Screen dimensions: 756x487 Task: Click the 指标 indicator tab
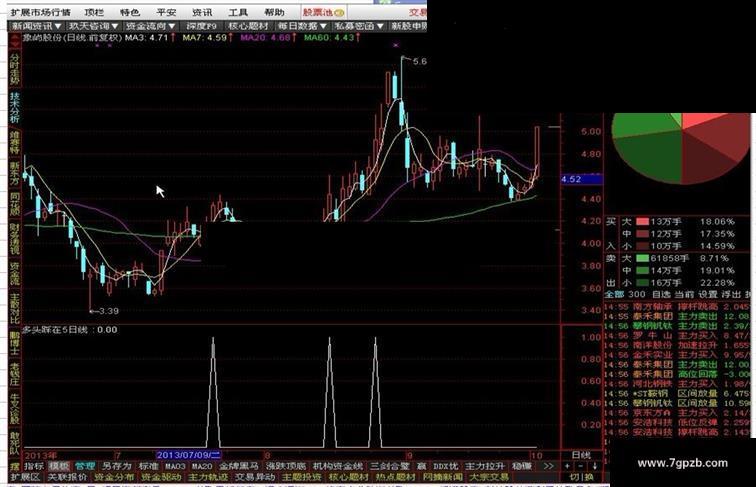coord(34,466)
